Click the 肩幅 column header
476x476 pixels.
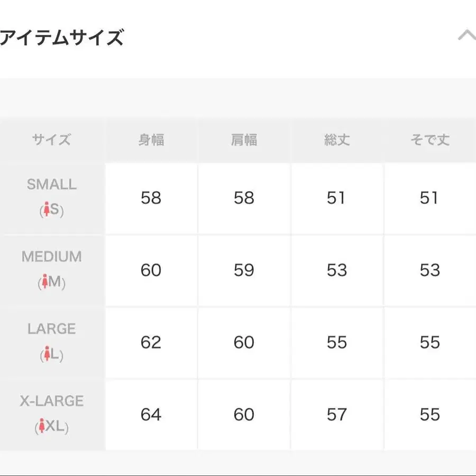pos(244,140)
